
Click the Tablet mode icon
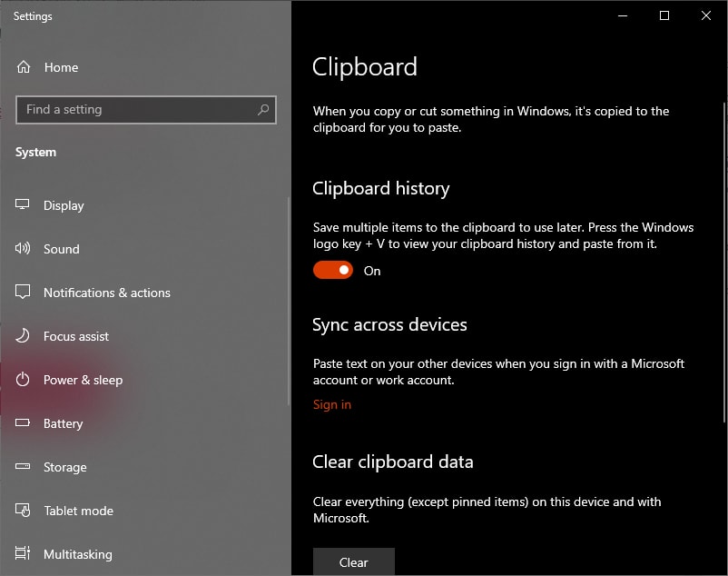click(x=23, y=510)
